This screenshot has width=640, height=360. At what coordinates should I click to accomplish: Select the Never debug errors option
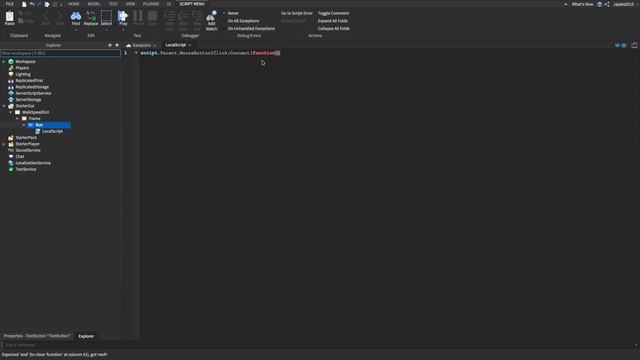(x=233, y=13)
